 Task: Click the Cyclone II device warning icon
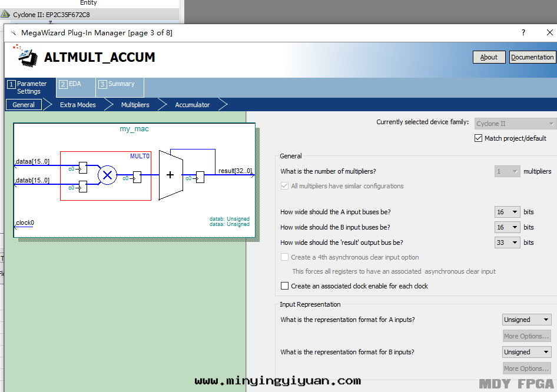[5, 14]
